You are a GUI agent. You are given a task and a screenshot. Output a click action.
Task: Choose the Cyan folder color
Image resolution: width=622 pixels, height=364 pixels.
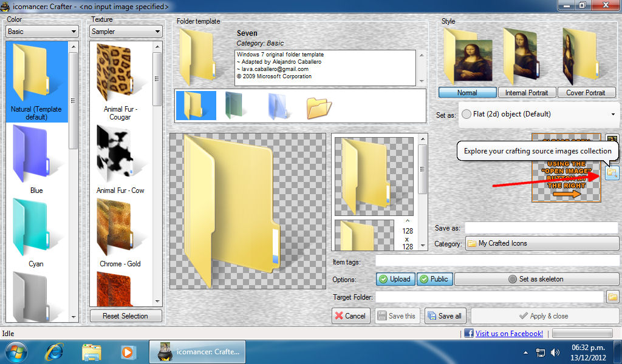[37, 233]
